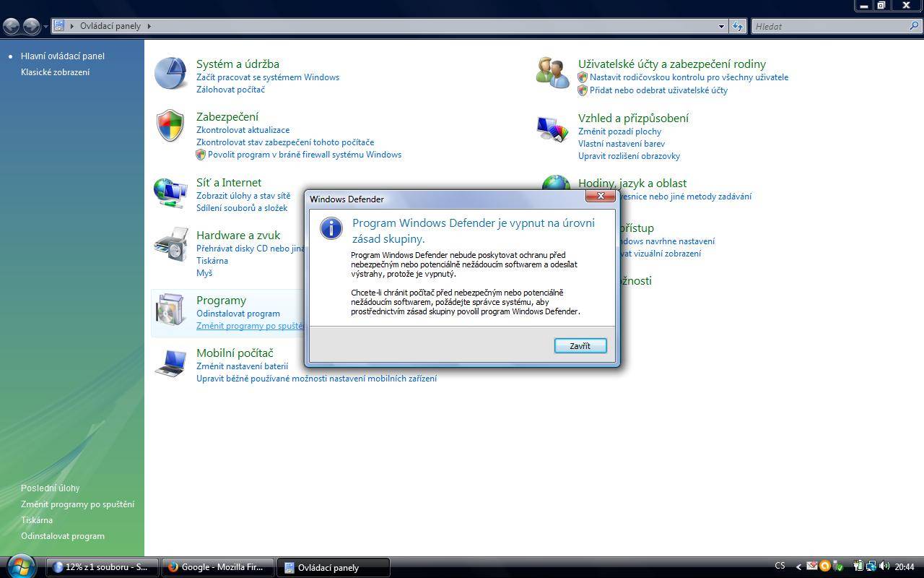Viewport: 924px width, 578px height.
Task: Click the orange circular tray icon
Action: [824, 566]
